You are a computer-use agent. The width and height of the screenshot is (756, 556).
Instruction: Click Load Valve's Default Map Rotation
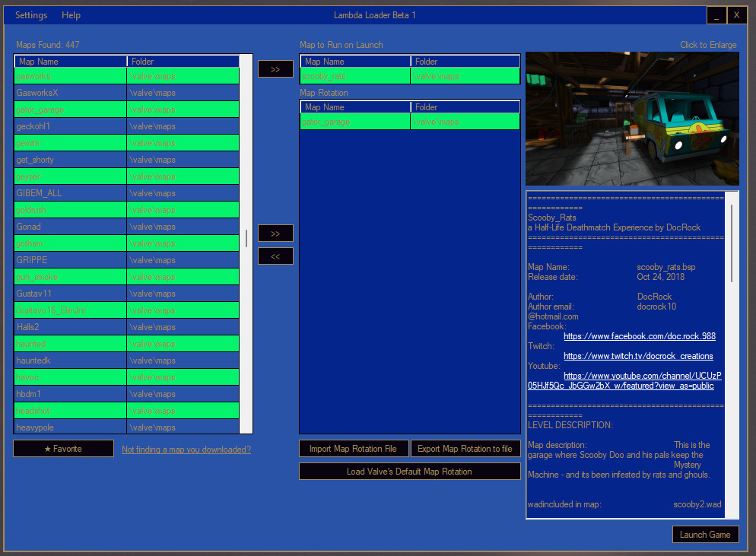point(410,471)
